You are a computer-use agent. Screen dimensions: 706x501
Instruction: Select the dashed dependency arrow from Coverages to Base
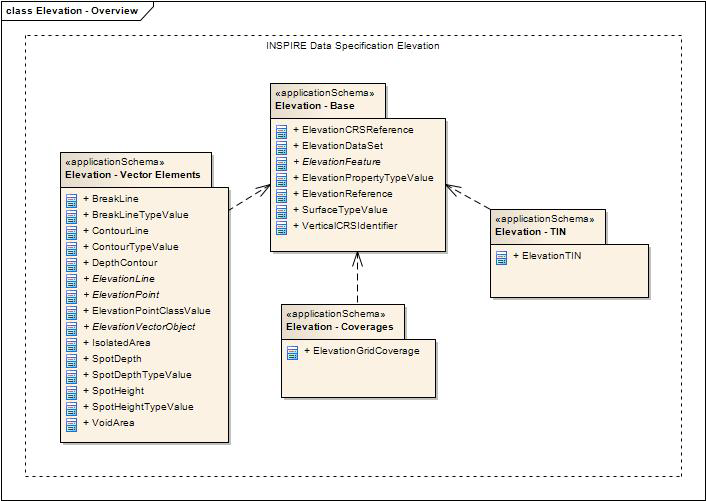(x=358, y=278)
